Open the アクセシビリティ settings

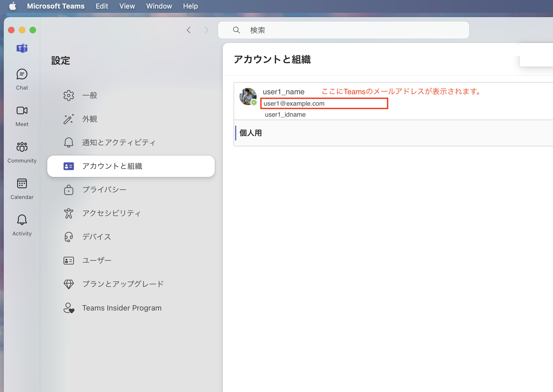pos(131,213)
